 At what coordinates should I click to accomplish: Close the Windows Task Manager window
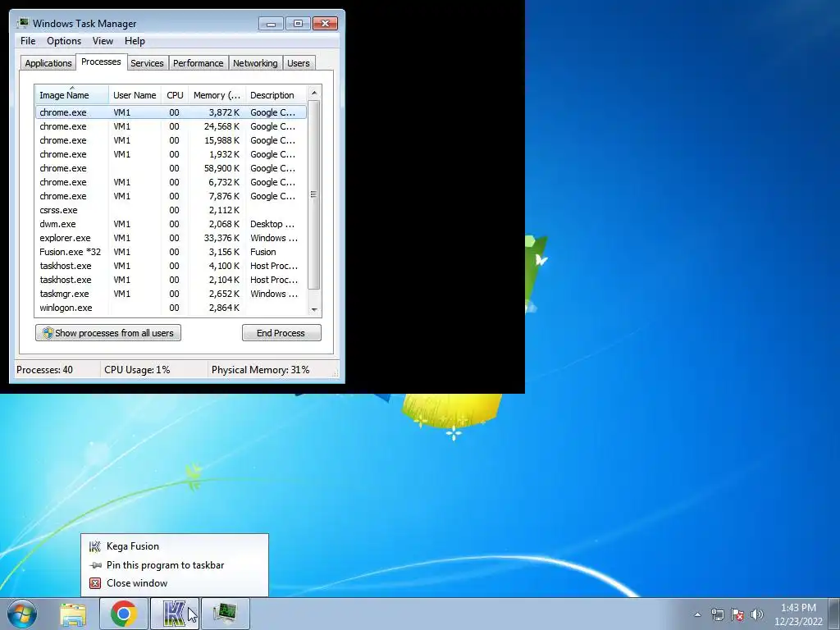[x=325, y=24]
